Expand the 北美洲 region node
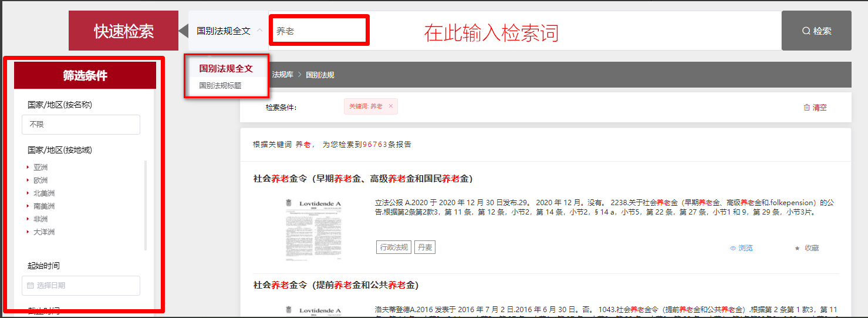 point(28,193)
